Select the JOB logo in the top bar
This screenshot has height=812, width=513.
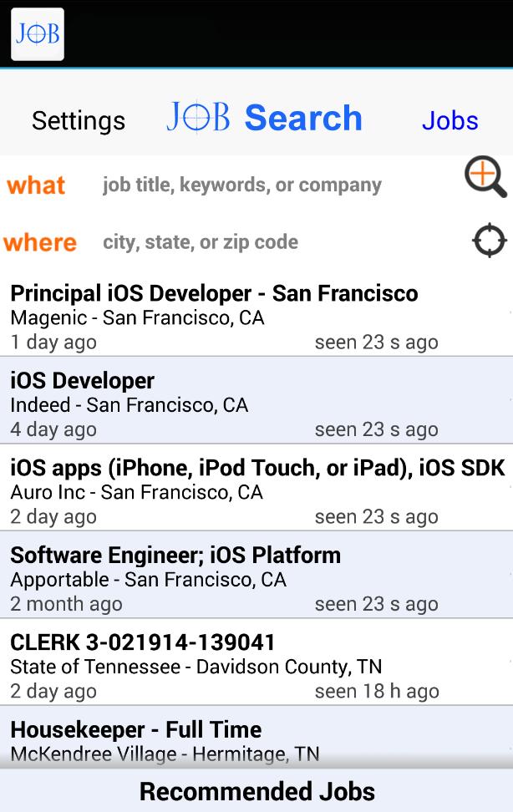pos(37,33)
